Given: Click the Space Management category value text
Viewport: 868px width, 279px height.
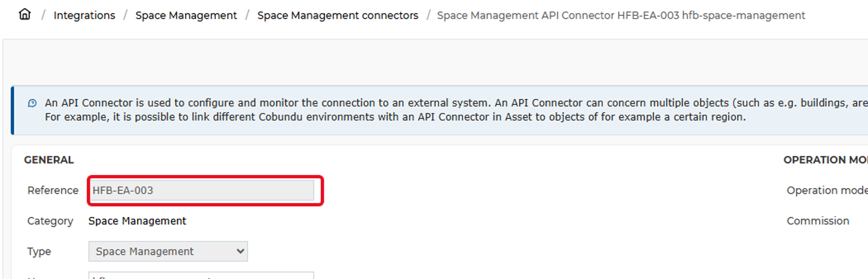Looking at the screenshot, I should click(x=137, y=221).
